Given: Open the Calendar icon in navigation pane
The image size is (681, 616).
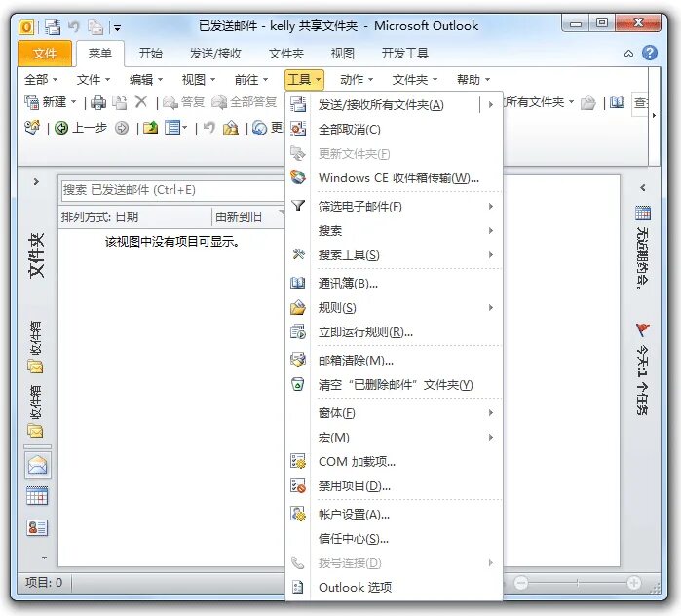Looking at the screenshot, I should pos(37,495).
